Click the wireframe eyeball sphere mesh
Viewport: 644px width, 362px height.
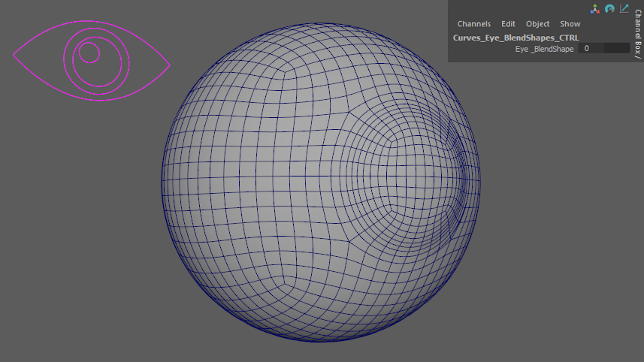(320, 182)
